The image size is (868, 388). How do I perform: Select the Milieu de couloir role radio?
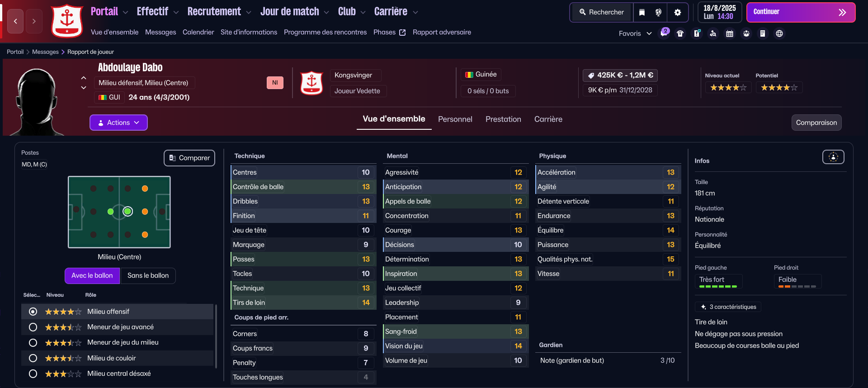(33, 358)
